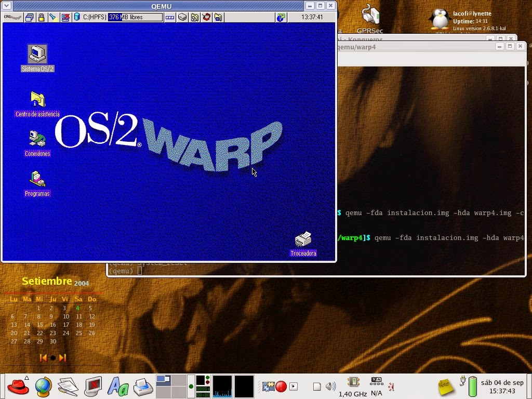Click the blue cylinder disk drive icon

77,17
